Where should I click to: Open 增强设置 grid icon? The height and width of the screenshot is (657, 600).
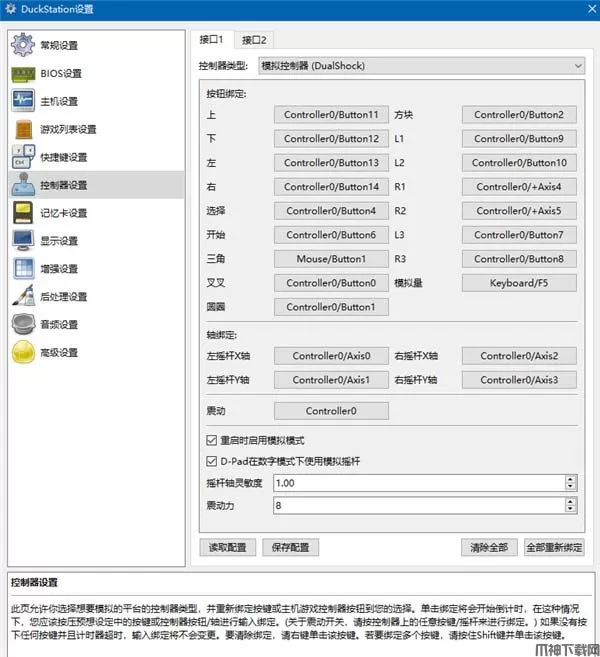tap(23, 269)
